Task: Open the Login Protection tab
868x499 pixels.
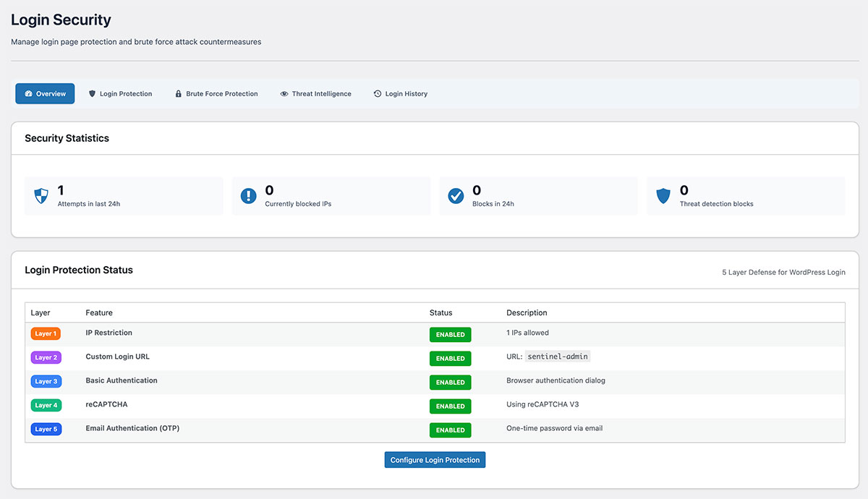Action: coord(120,93)
